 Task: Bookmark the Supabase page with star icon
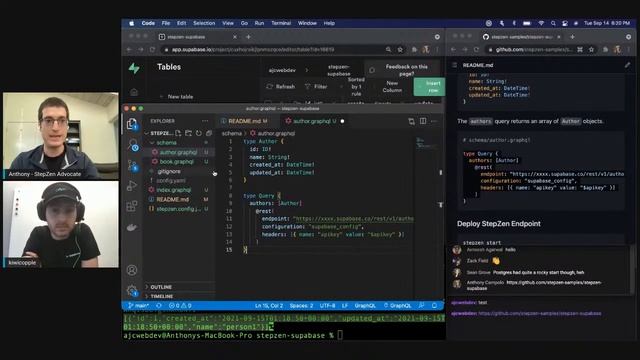click(400, 49)
